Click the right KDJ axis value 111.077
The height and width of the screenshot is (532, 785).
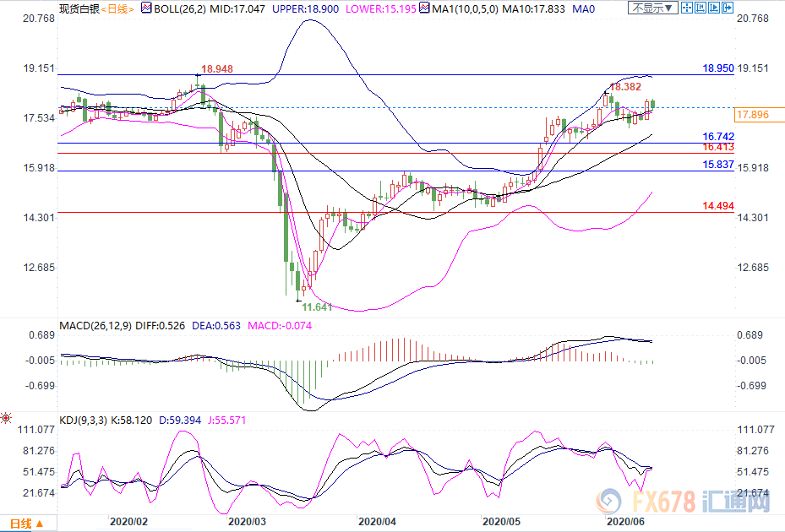[x=755, y=430]
